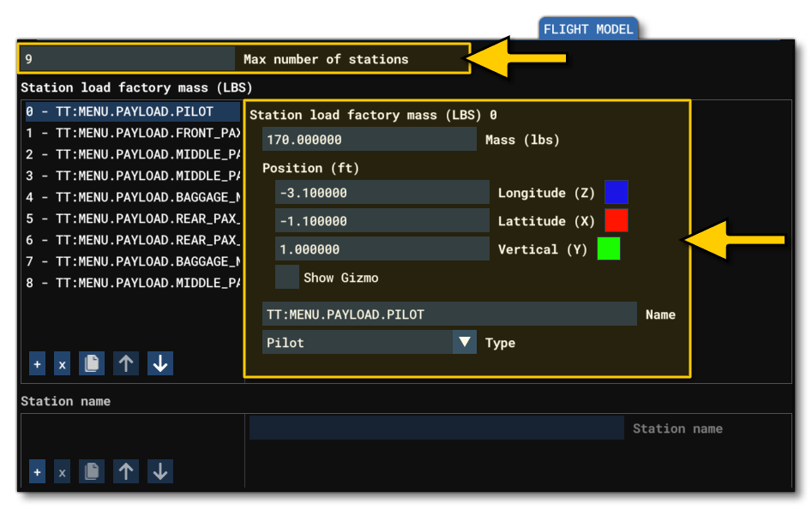Select station 4 TT:MENU.PAYLOAD.BAGGAGE entry

(129, 197)
